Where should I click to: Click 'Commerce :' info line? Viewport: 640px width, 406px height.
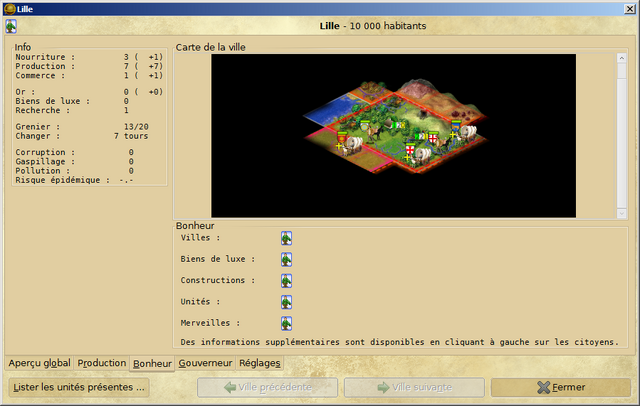(89, 75)
